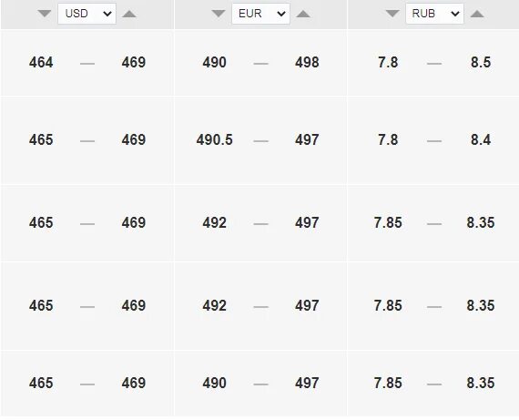
Task: Select last-row 465 USD buy rate
Action: click(41, 383)
